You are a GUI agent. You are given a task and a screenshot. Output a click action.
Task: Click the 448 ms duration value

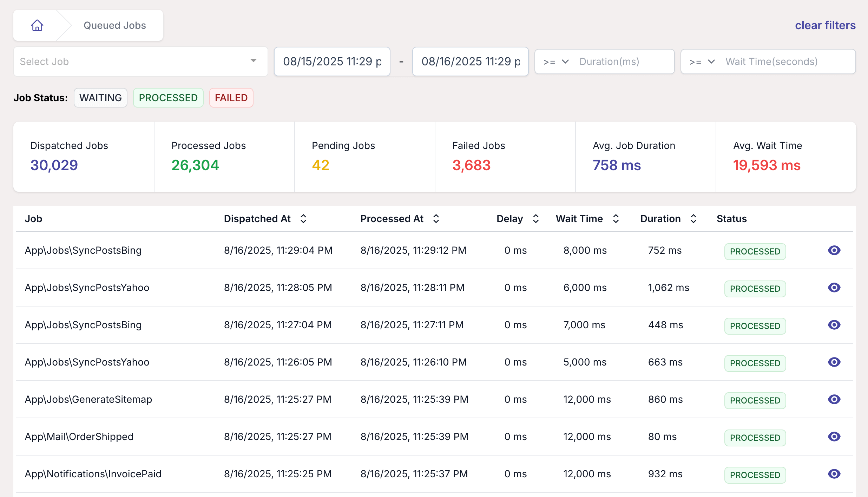665,325
